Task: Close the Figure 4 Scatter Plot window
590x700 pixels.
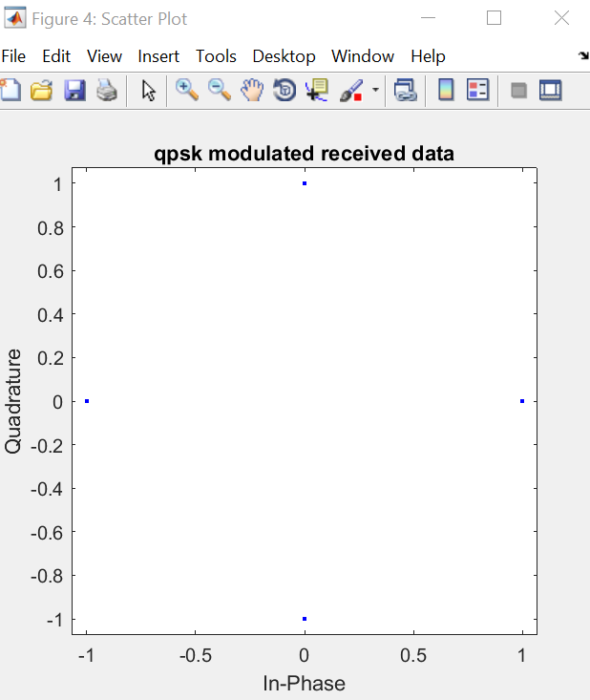Action: click(561, 18)
